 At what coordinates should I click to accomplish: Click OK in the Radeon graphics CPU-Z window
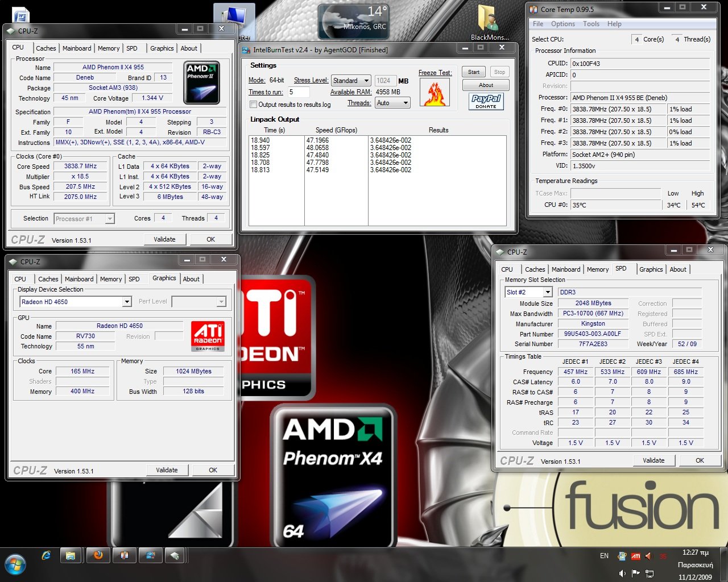213,470
